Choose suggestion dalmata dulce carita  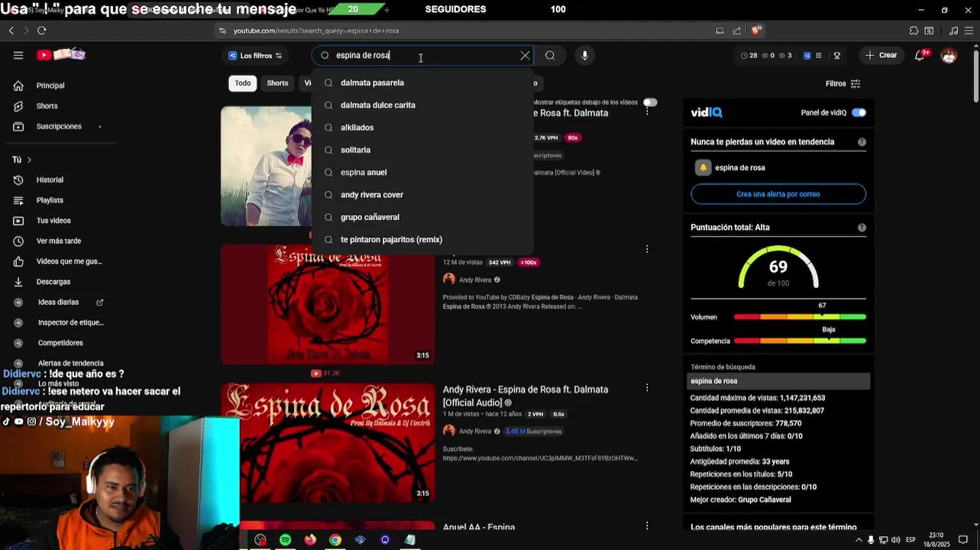[422, 105]
